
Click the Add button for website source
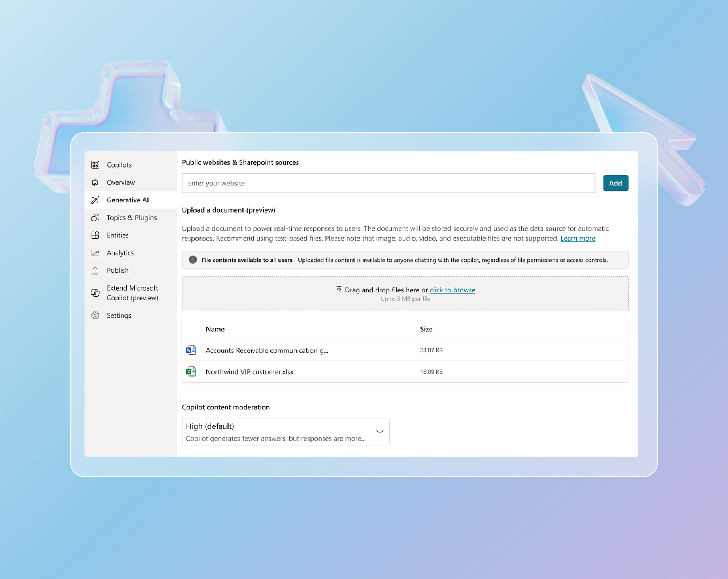click(615, 183)
